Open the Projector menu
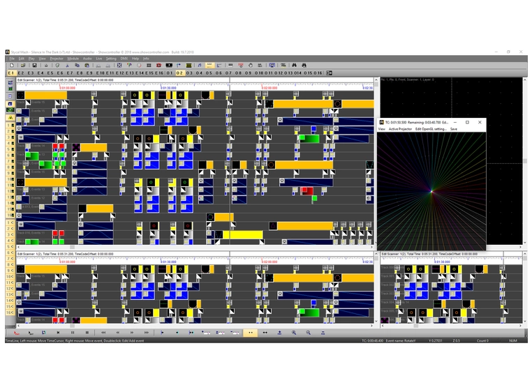532x392 pixels. [57, 59]
